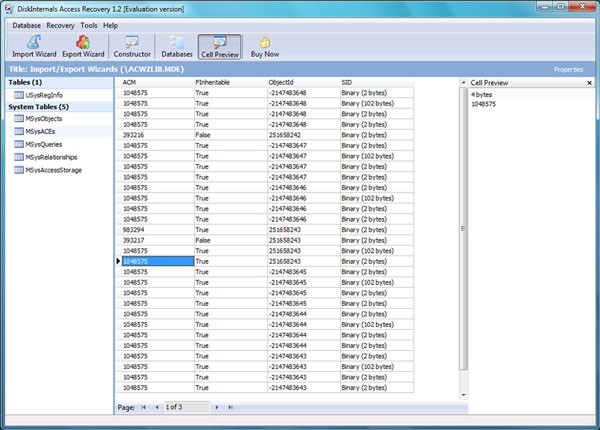The width and height of the screenshot is (600, 430).
Task: Open the Help menu
Action: (x=110, y=24)
